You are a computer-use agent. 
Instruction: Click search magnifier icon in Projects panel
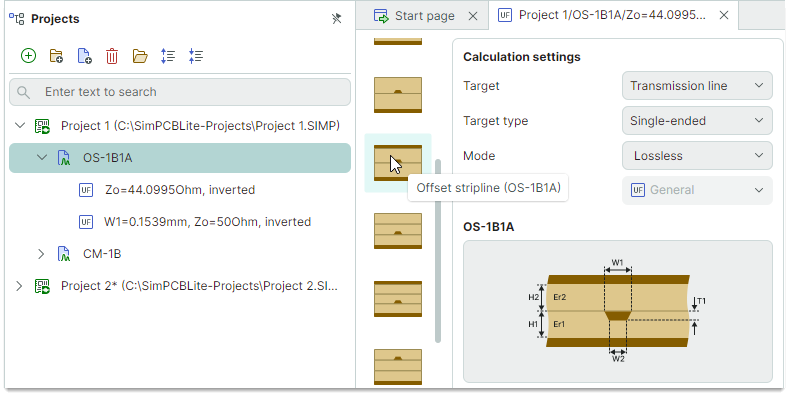[x=23, y=92]
